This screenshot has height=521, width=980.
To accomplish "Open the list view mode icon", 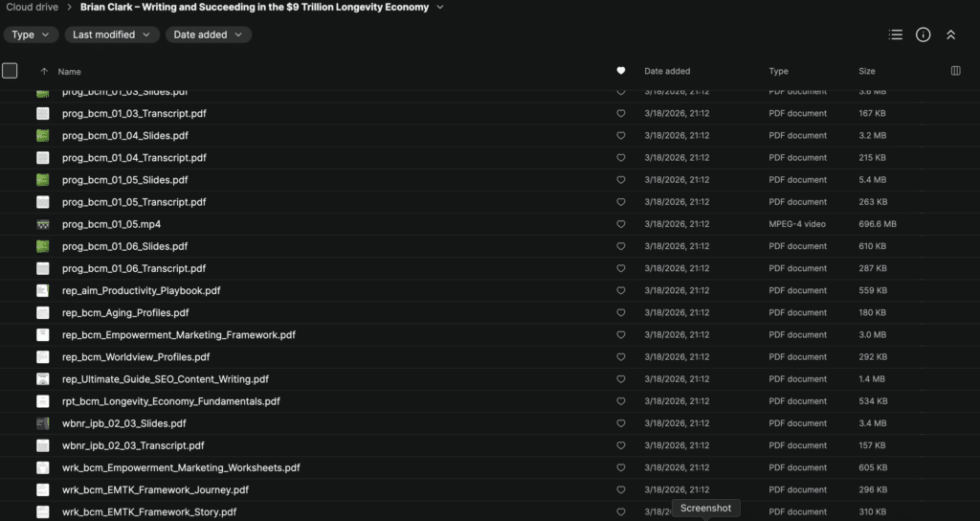I will [x=896, y=35].
